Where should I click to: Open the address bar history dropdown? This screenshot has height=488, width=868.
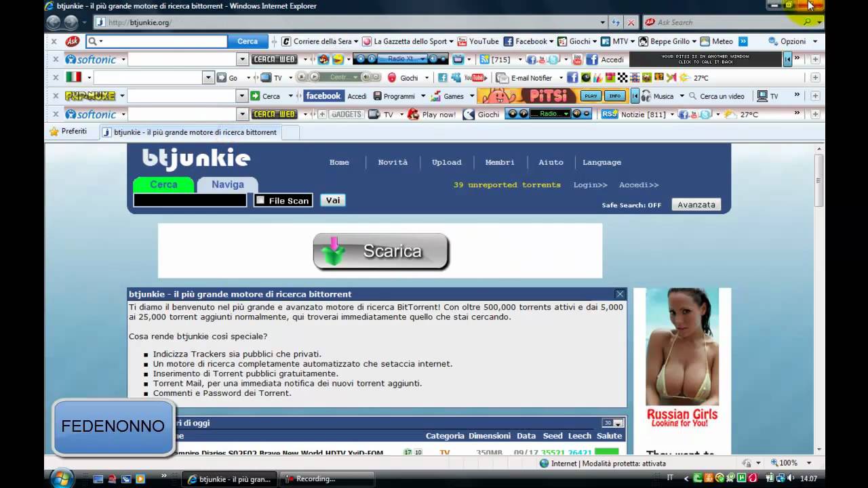point(603,22)
